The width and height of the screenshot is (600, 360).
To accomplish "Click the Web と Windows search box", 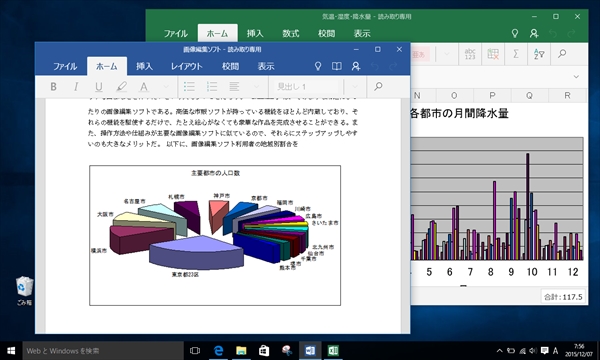I will point(103,350).
